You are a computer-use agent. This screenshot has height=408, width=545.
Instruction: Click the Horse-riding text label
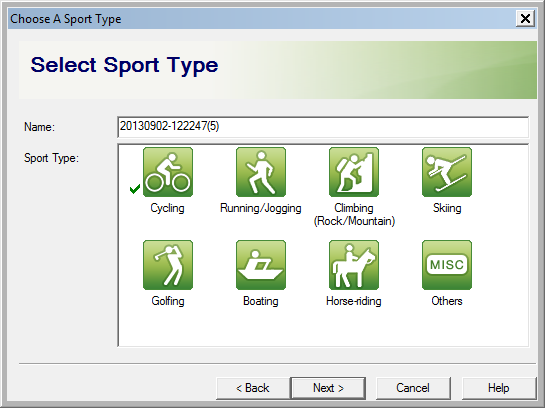pos(354,301)
